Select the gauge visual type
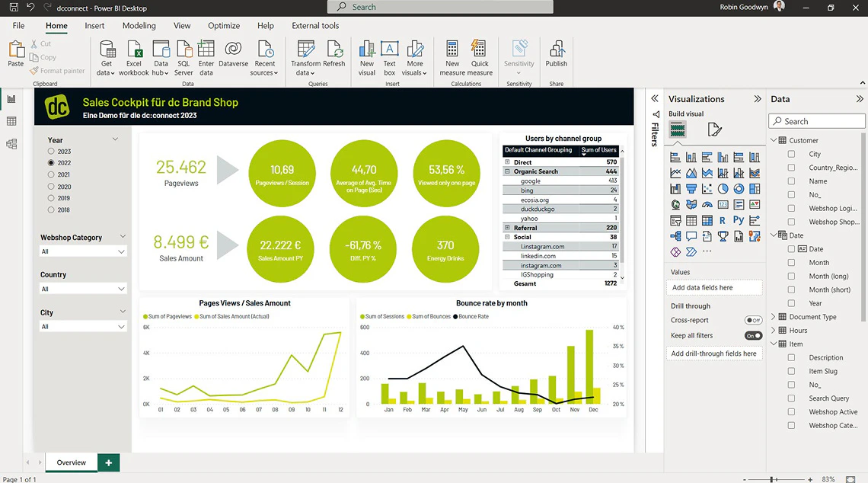The height and width of the screenshot is (483, 868). pyautogui.click(x=707, y=204)
